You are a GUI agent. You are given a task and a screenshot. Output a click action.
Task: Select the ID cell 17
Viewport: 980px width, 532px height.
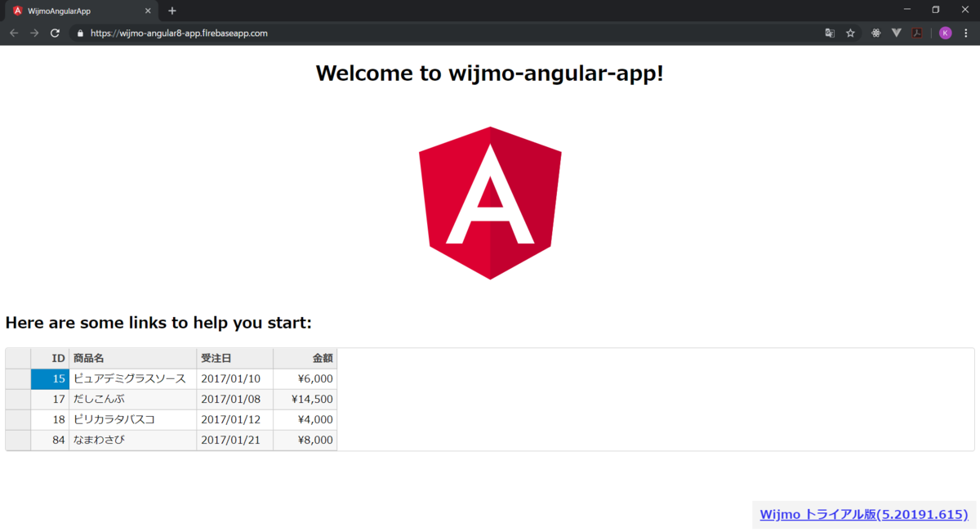click(x=50, y=399)
